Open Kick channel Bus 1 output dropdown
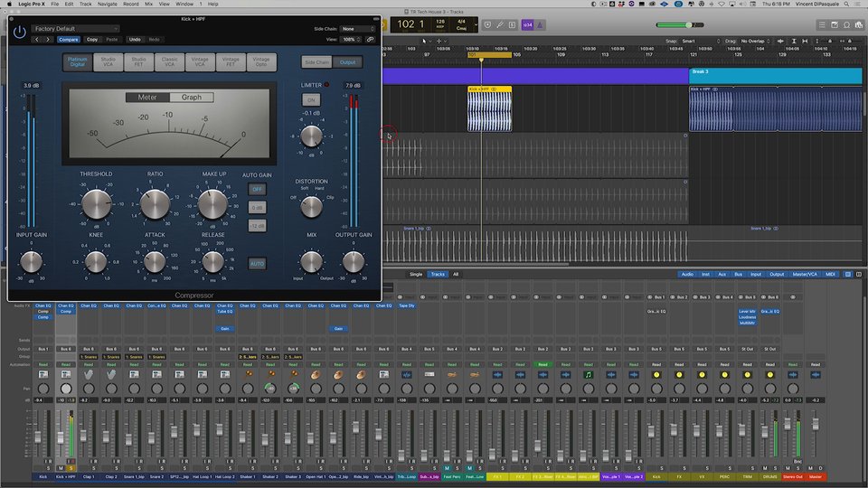868x488 pixels. pos(43,349)
